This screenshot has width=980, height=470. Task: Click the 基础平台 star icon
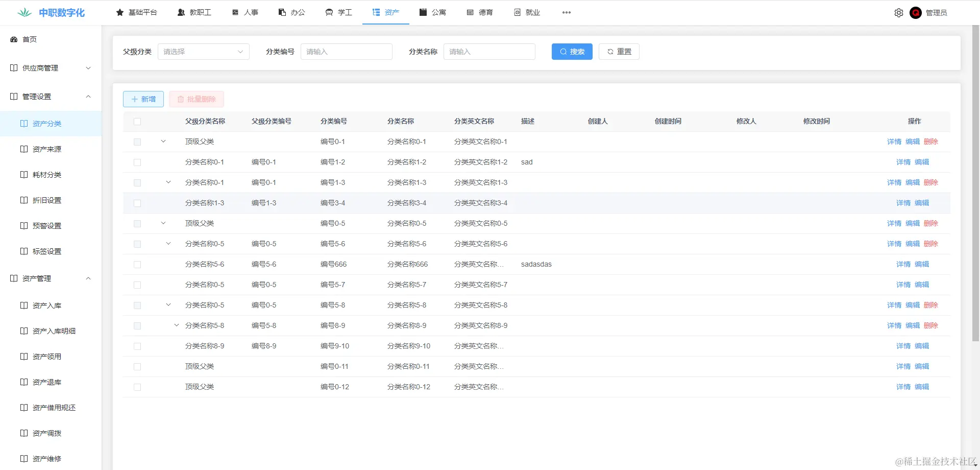pos(120,12)
